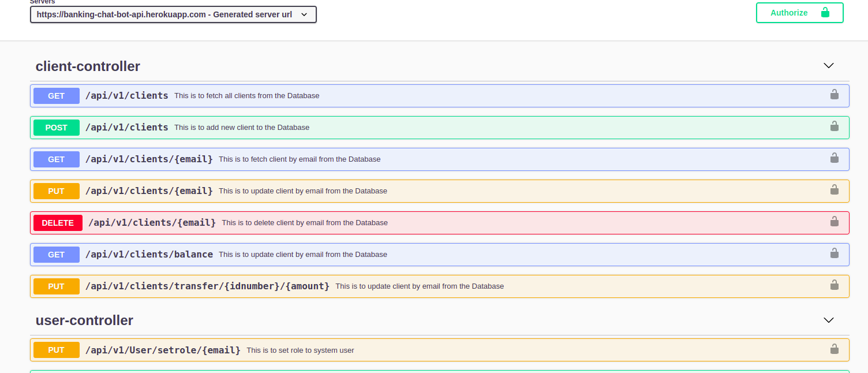The image size is (868, 373).
Task: Open the Servers URL dropdown
Action: pos(173,14)
